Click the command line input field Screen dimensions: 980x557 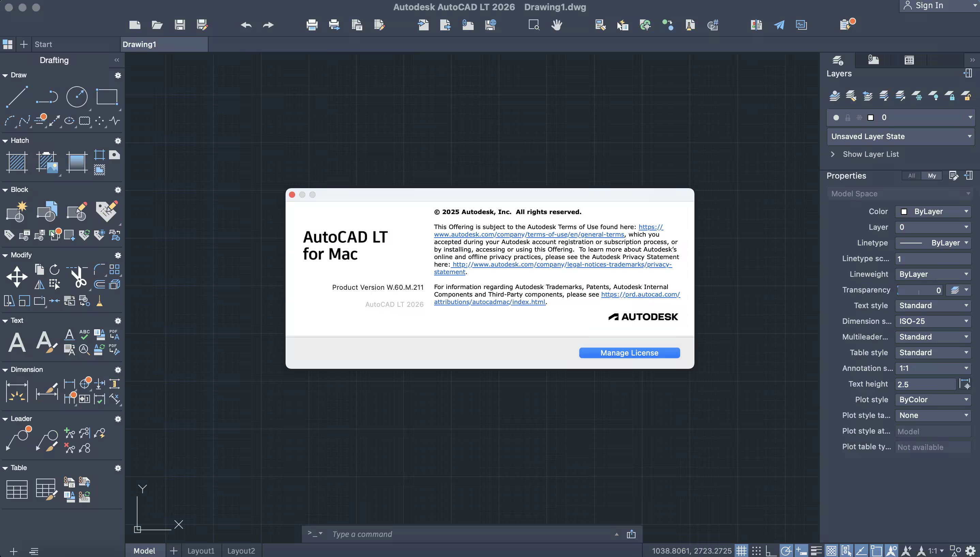click(470, 534)
